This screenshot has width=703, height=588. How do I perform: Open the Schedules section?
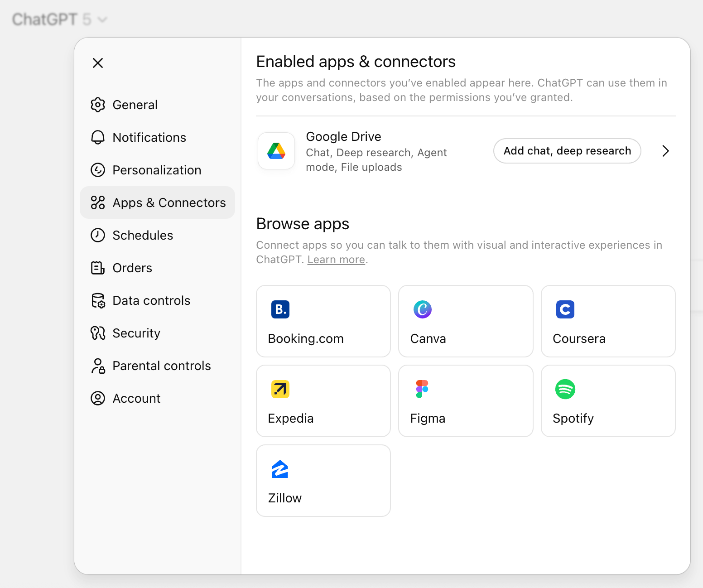click(x=142, y=235)
